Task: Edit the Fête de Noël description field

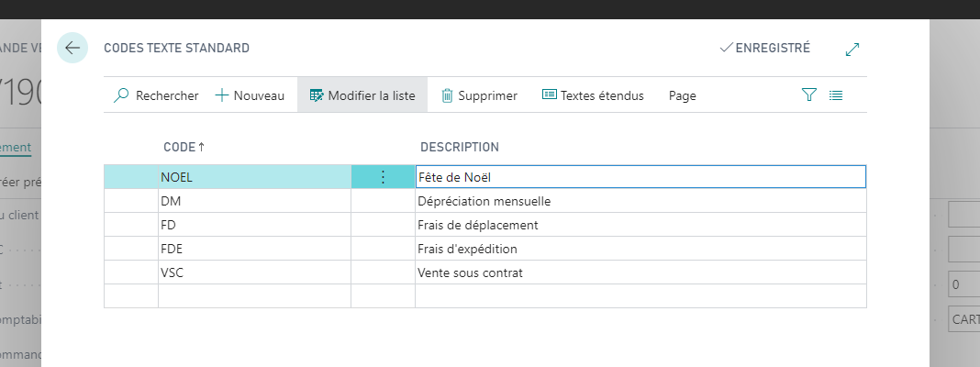Action: point(640,177)
